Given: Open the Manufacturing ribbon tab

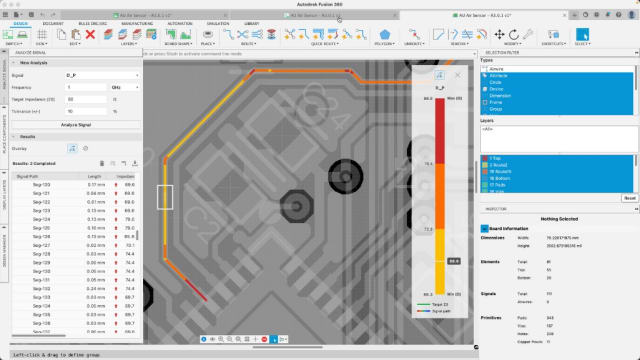Looking at the screenshot, I should [137, 24].
